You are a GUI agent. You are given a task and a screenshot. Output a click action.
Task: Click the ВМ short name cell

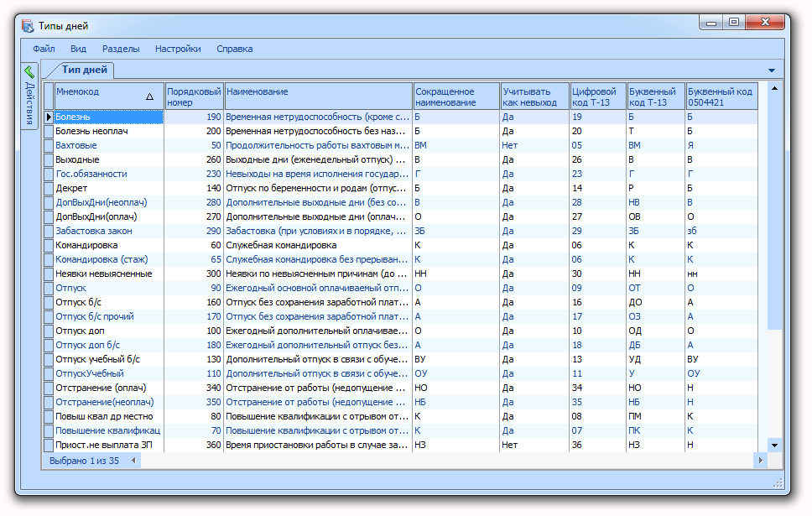point(456,146)
